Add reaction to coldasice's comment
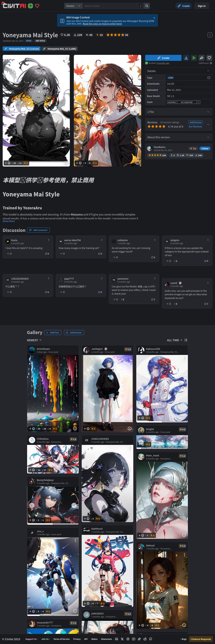Screen dimensions: 215x644 click(115, 257)
